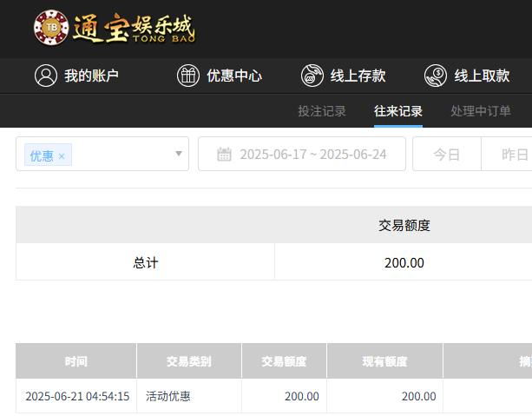Select the 往来记录 tab

pos(398,111)
